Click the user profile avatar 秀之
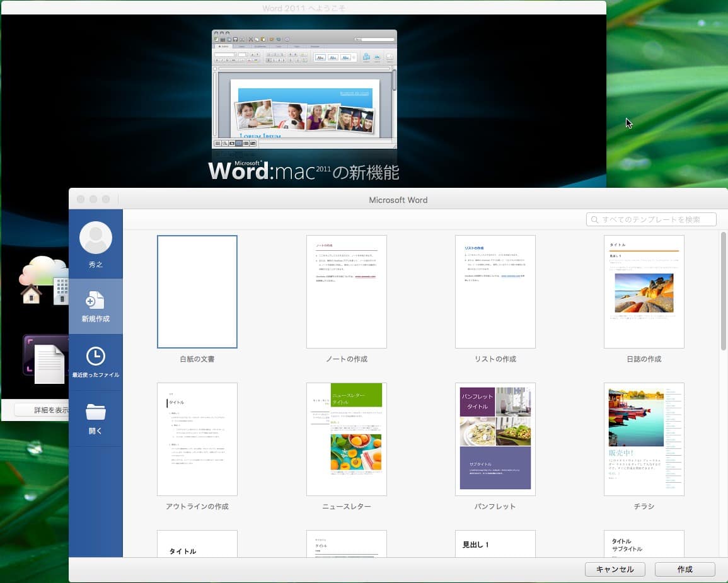The width and height of the screenshot is (728, 583). [96, 238]
